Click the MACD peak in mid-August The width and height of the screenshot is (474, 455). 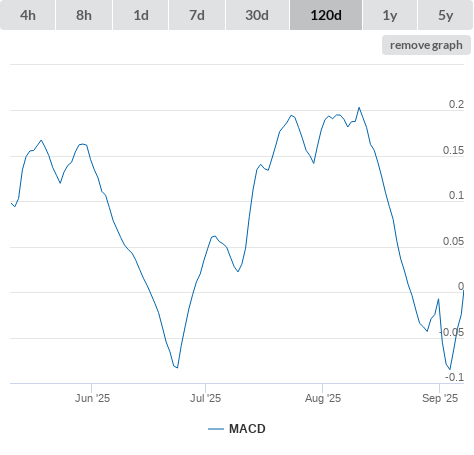[x=359, y=108]
